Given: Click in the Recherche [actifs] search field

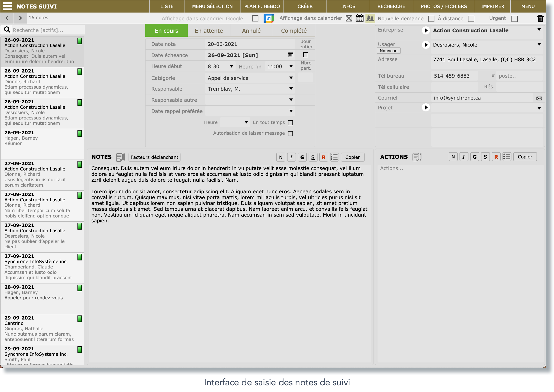Looking at the screenshot, I should [48, 30].
